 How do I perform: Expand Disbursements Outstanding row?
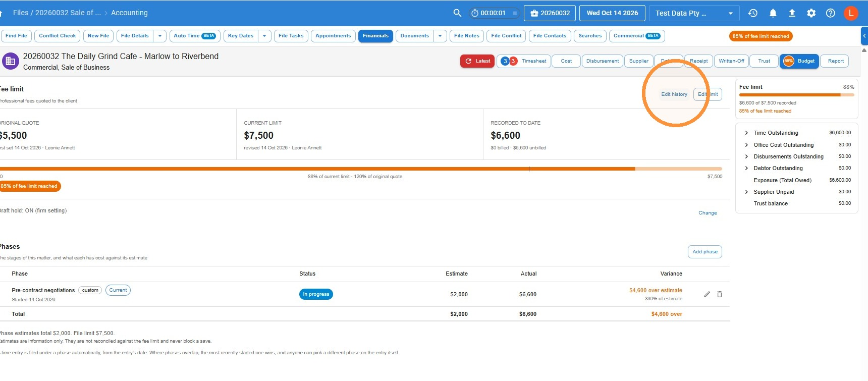pos(746,156)
